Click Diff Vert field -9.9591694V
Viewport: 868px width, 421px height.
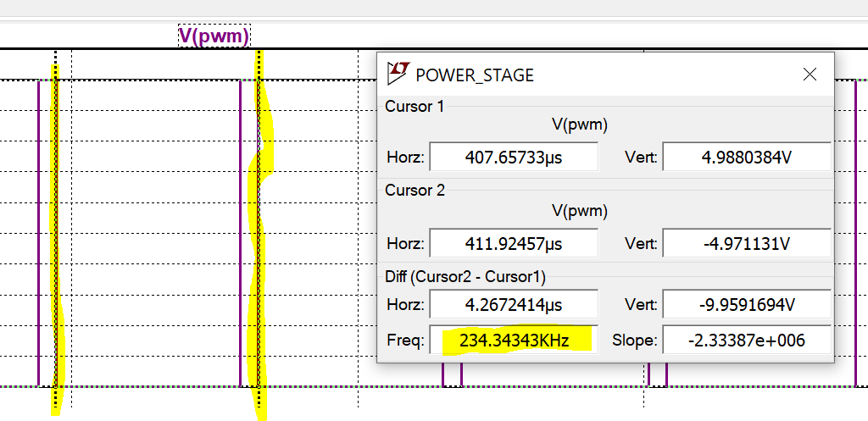pos(747,304)
